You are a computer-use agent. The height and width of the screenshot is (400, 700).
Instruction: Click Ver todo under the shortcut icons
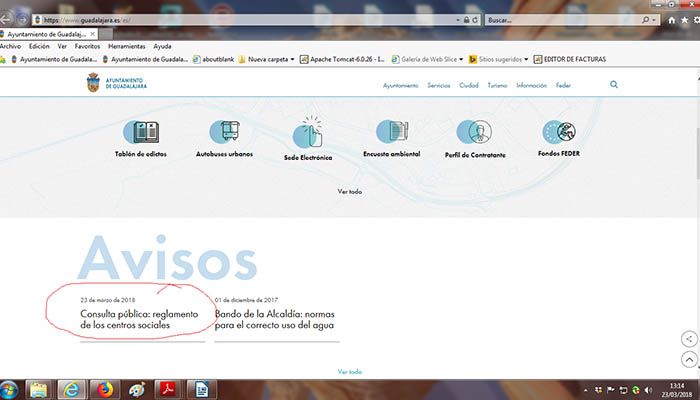tap(350, 192)
